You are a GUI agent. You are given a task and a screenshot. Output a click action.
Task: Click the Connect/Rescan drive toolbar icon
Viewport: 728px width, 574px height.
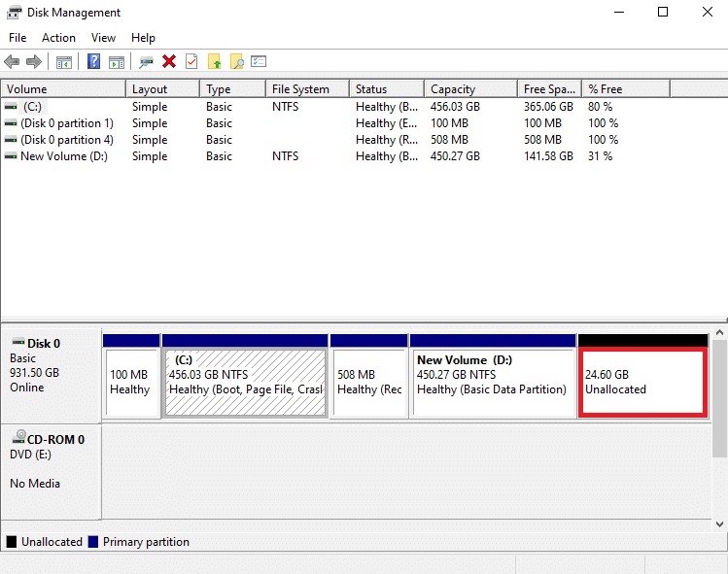(146, 62)
